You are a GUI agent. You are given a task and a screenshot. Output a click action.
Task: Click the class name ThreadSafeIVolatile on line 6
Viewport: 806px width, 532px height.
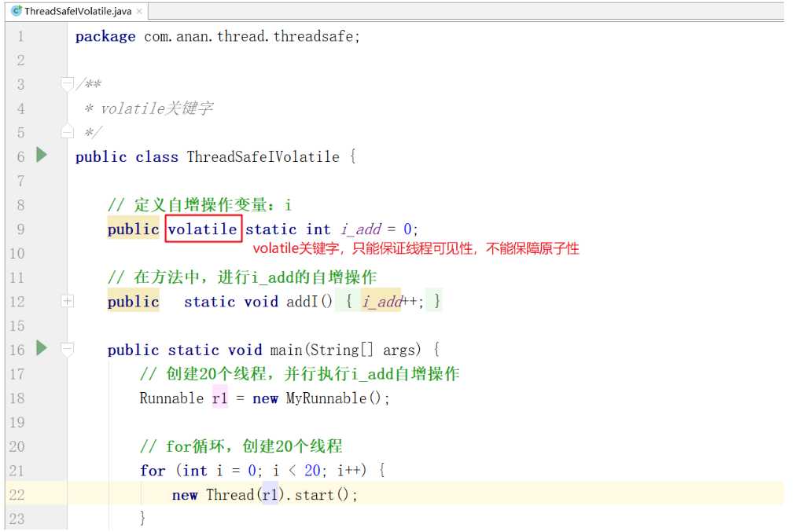pos(263,156)
